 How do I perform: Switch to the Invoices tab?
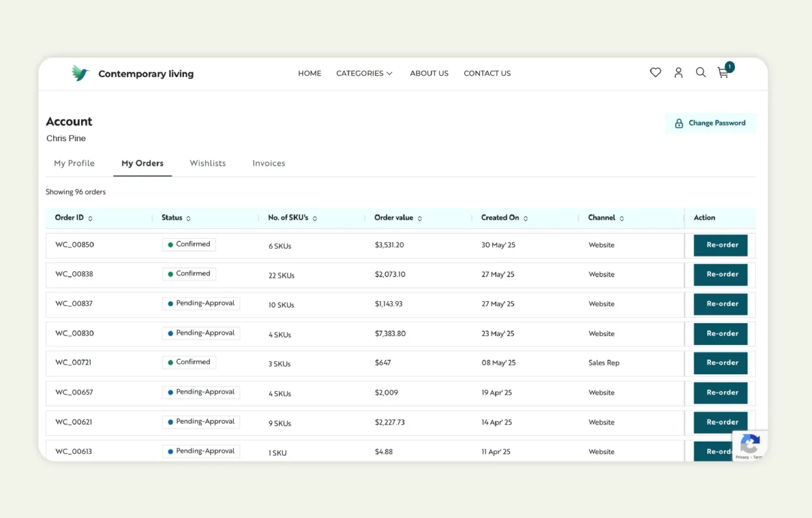pyautogui.click(x=269, y=163)
